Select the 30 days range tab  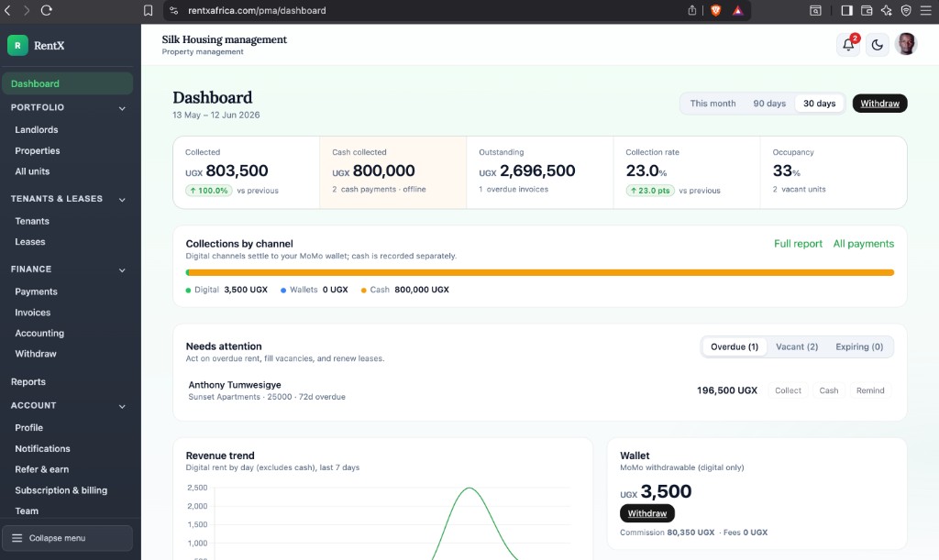pyautogui.click(x=819, y=103)
